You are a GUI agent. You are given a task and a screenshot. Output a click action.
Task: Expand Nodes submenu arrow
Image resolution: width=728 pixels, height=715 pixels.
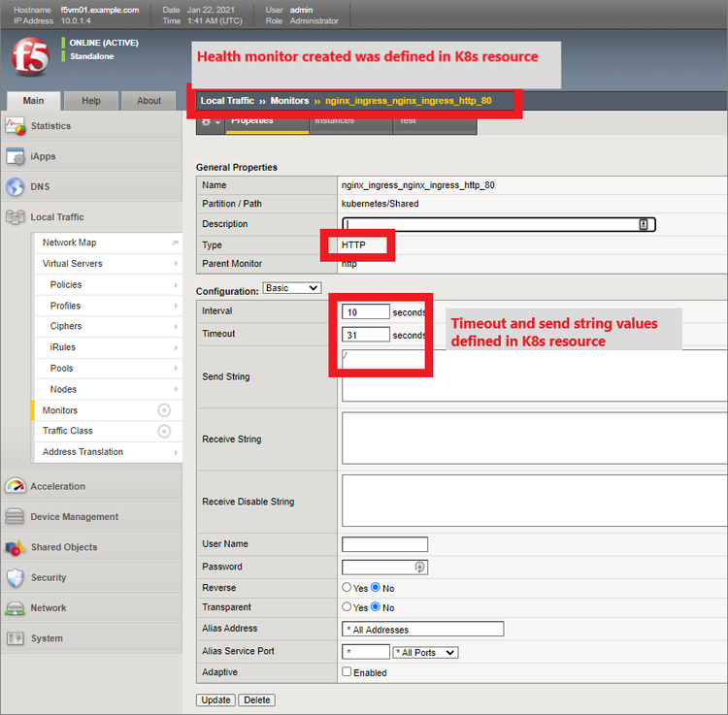176,389
